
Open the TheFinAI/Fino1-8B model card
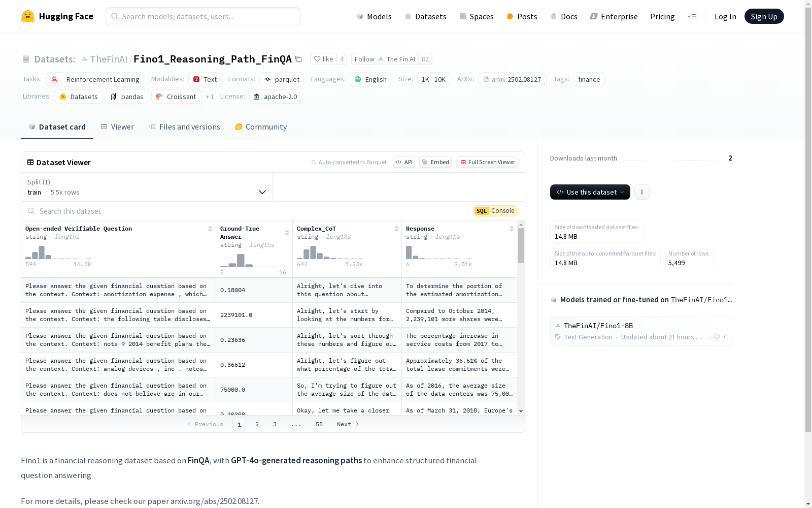(x=641, y=331)
